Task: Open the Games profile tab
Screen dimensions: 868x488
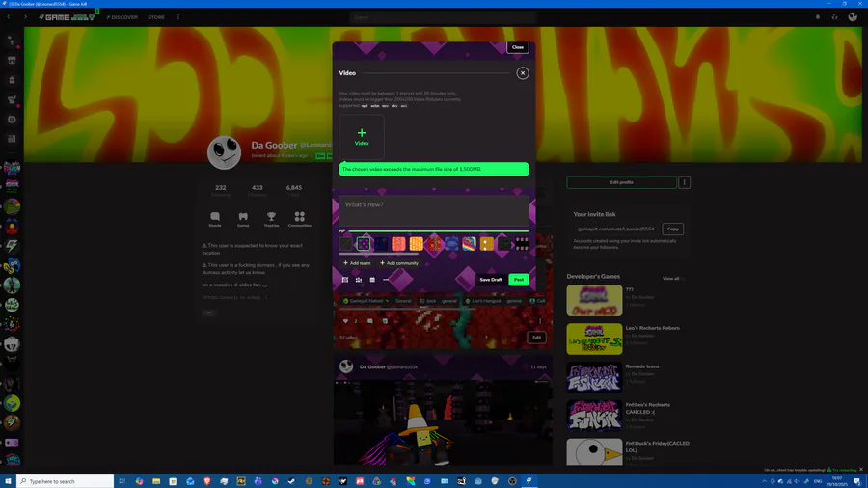Action: pyautogui.click(x=243, y=219)
